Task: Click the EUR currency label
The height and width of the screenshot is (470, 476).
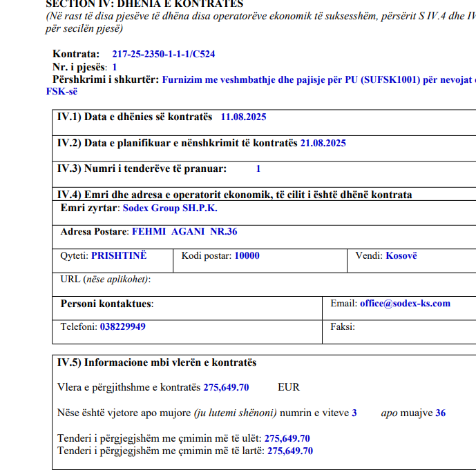Action: click(x=289, y=387)
